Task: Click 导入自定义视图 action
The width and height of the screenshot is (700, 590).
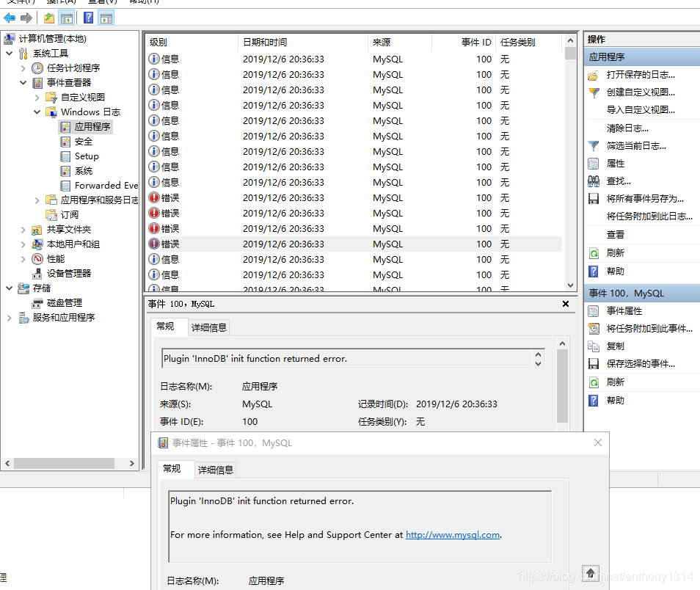Action: coord(640,110)
